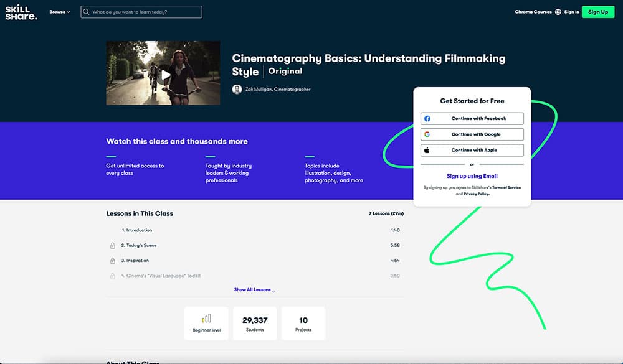Open the Zak Mulligan, Cinematographer teacher link
The image size is (623, 364).
pos(278,90)
